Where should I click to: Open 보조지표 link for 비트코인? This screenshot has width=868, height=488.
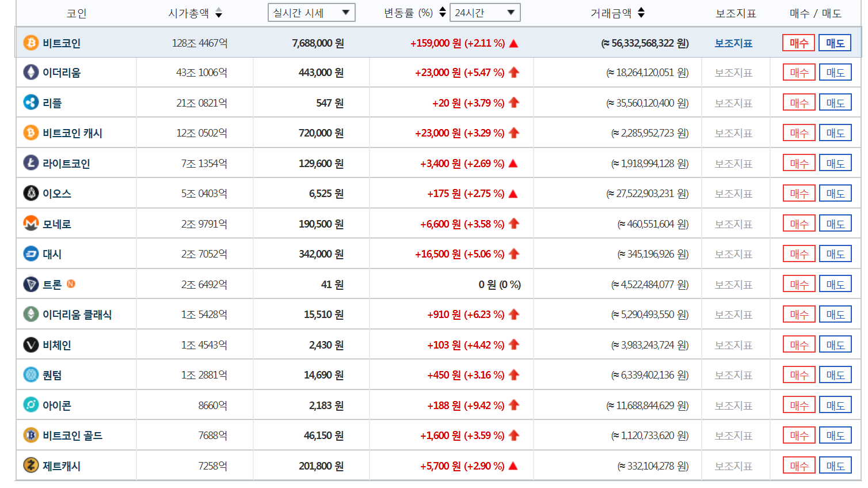point(733,43)
